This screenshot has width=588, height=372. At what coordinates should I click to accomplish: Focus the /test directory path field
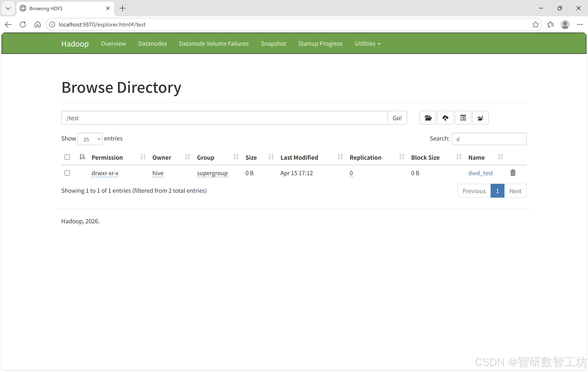coord(225,118)
